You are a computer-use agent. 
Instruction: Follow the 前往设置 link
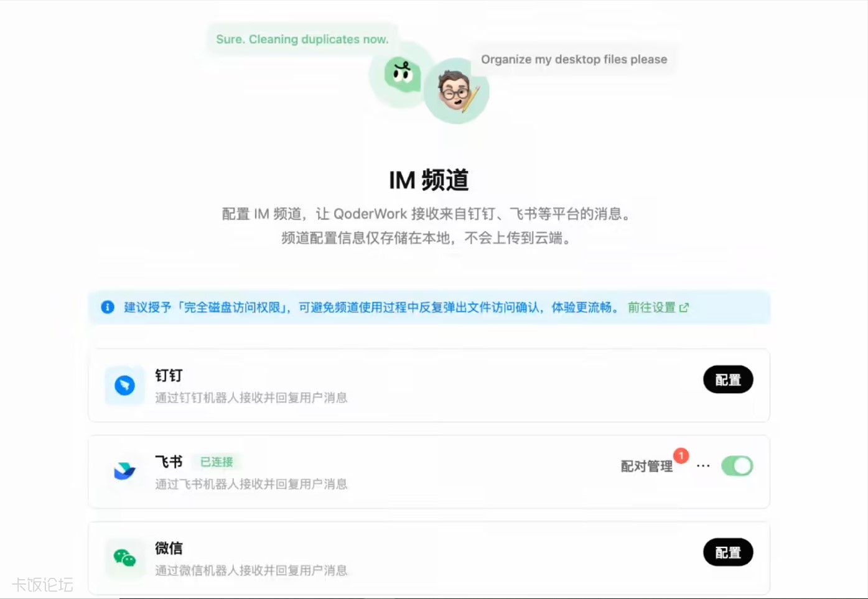[651, 307]
